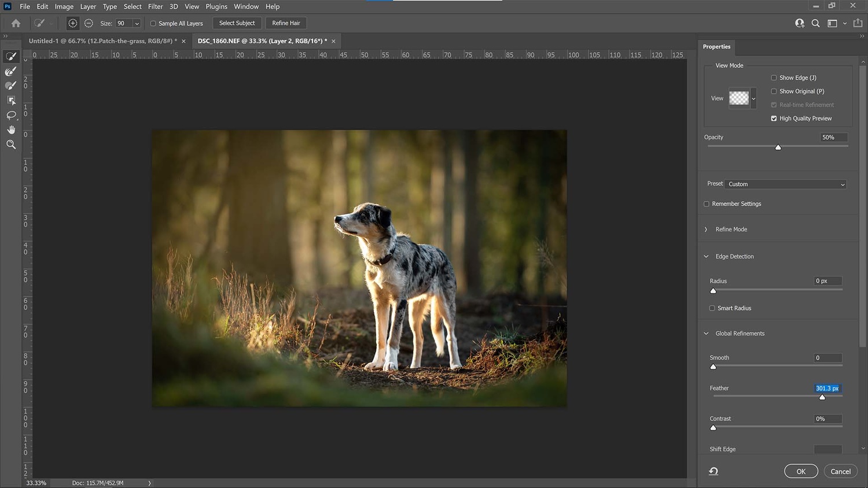Click the Search magnifier icon top right
The width and height of the screenshot is (868, 488).
click(x=815, y=23)
